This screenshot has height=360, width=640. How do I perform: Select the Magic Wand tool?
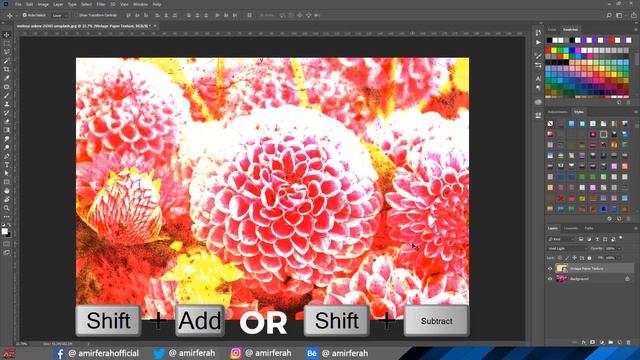[7, 61]
